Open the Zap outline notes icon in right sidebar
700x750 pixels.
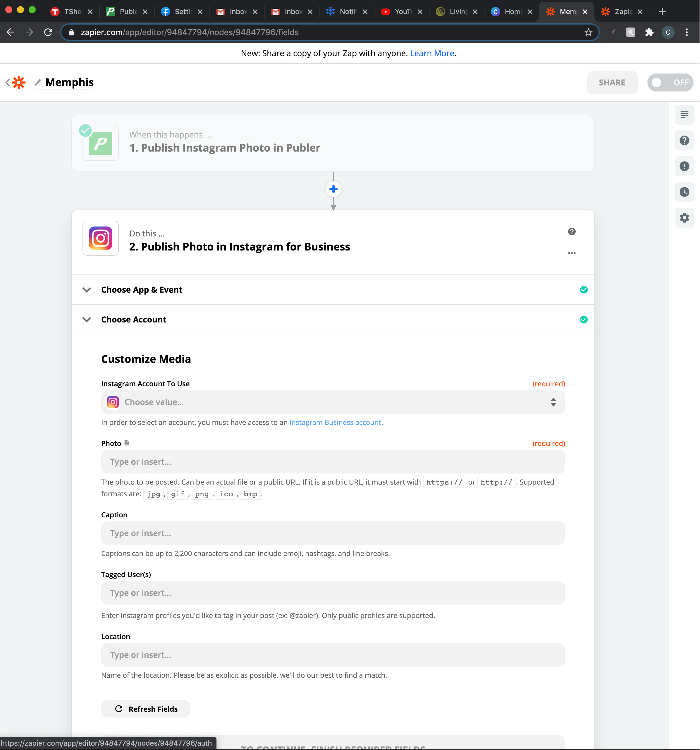tap(684, 115)
